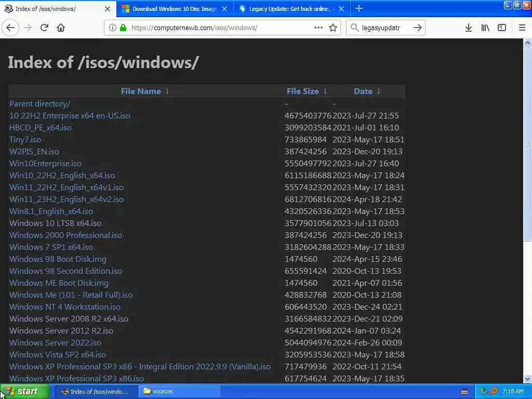Download 10 22H2 Enterprise x64 en-US.iso

[70, 116]
